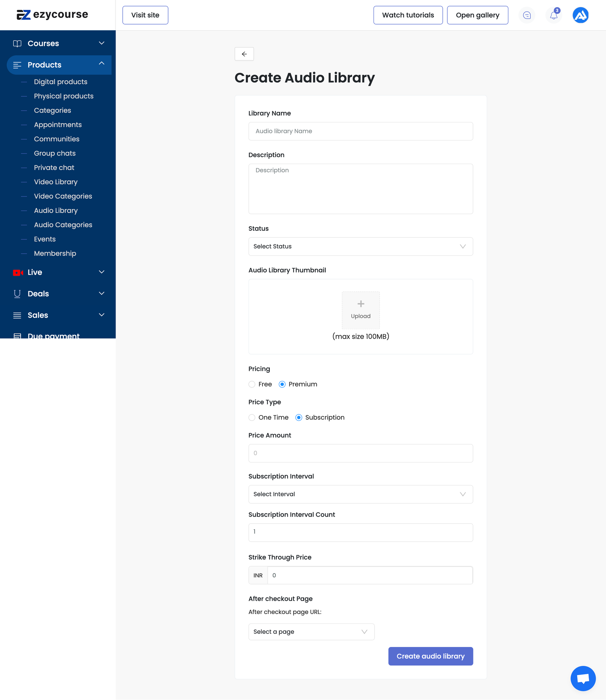This screenshot has width=606, height=700.
Task: Click the Visit site button
Action: pos(145,15)
